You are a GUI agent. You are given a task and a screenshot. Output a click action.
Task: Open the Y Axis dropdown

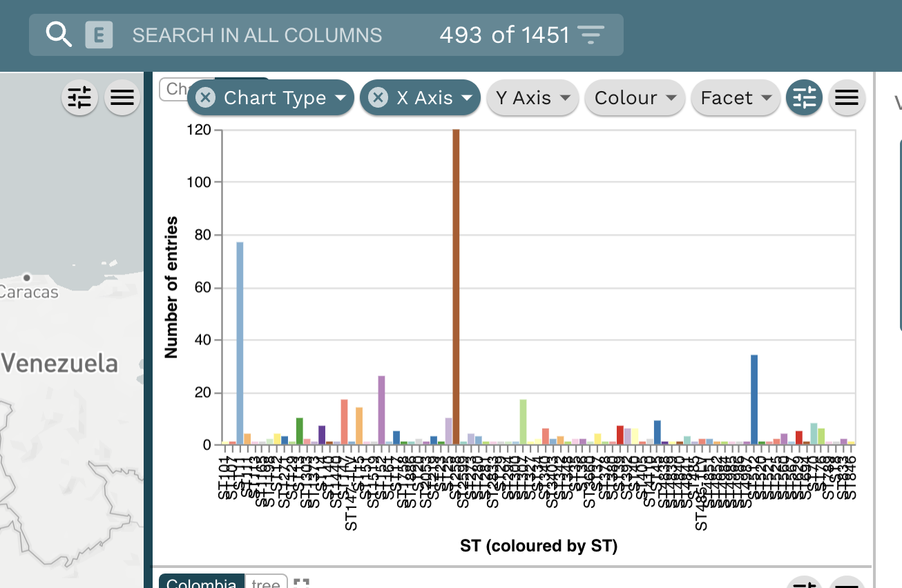tap(532, 98)
